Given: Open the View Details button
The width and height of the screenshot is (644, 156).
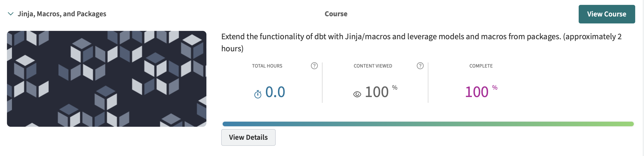Looking at the screenshot, I should pos(248,137).
